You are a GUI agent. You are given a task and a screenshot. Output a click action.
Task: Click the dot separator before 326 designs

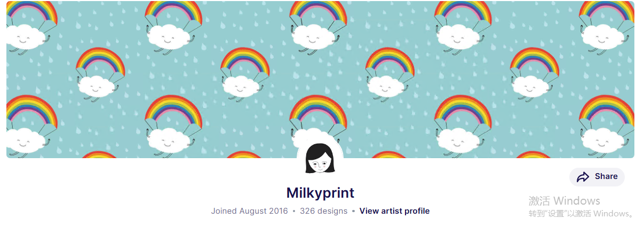[294, 211]
